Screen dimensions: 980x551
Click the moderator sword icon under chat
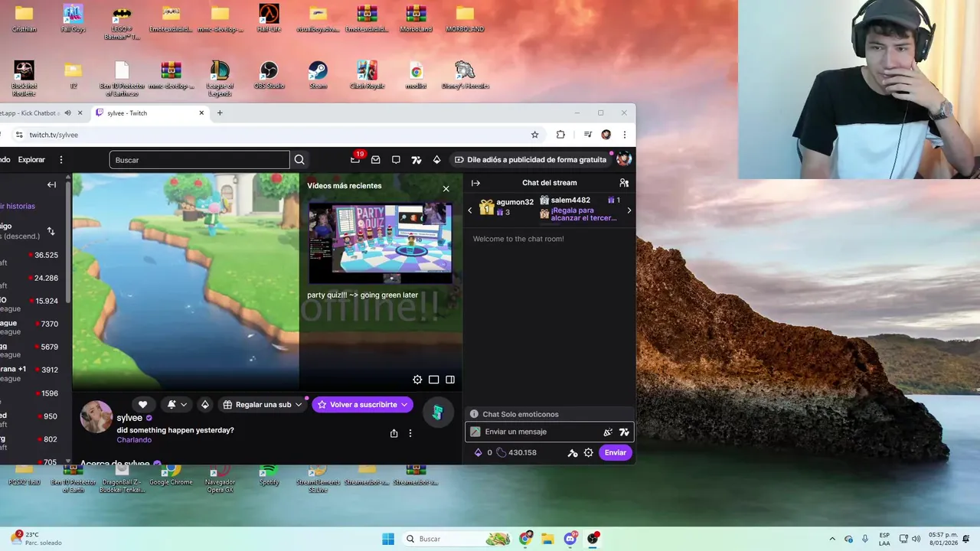pos(572,453)
